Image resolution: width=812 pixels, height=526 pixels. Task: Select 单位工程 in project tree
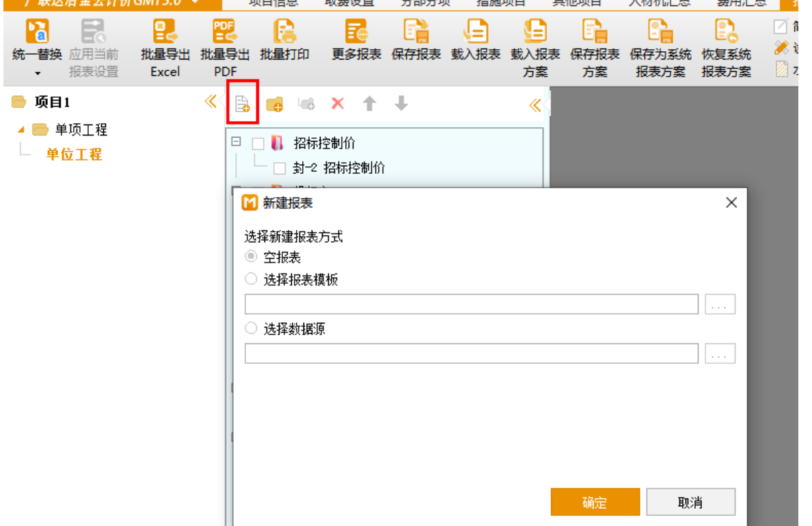point(74,155)
